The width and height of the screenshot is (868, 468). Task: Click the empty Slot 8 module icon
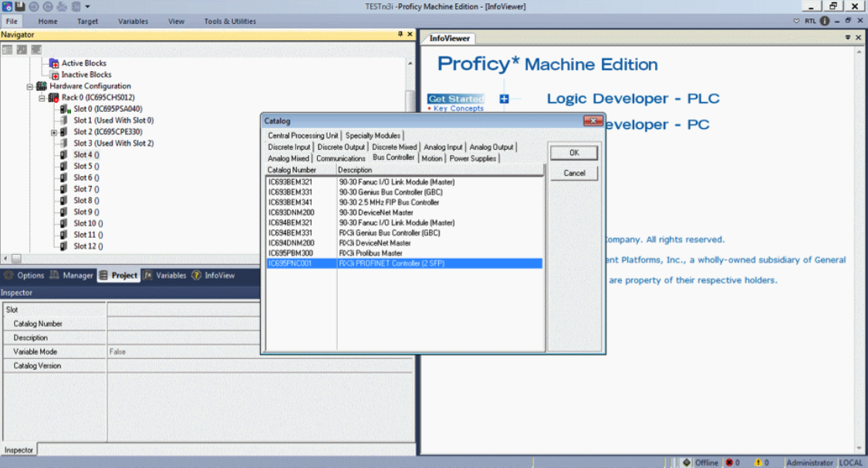pos(64,201)
